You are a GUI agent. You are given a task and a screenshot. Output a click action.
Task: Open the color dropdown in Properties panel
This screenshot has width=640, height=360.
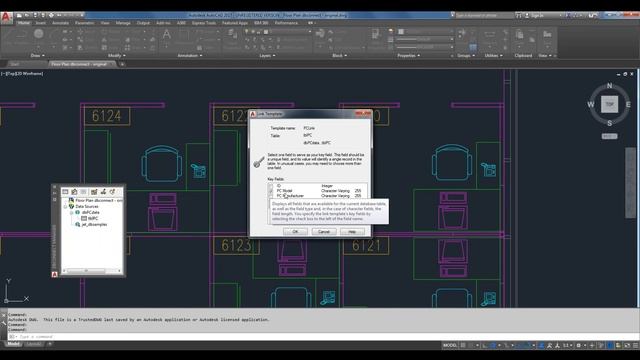tap(424, 31)
